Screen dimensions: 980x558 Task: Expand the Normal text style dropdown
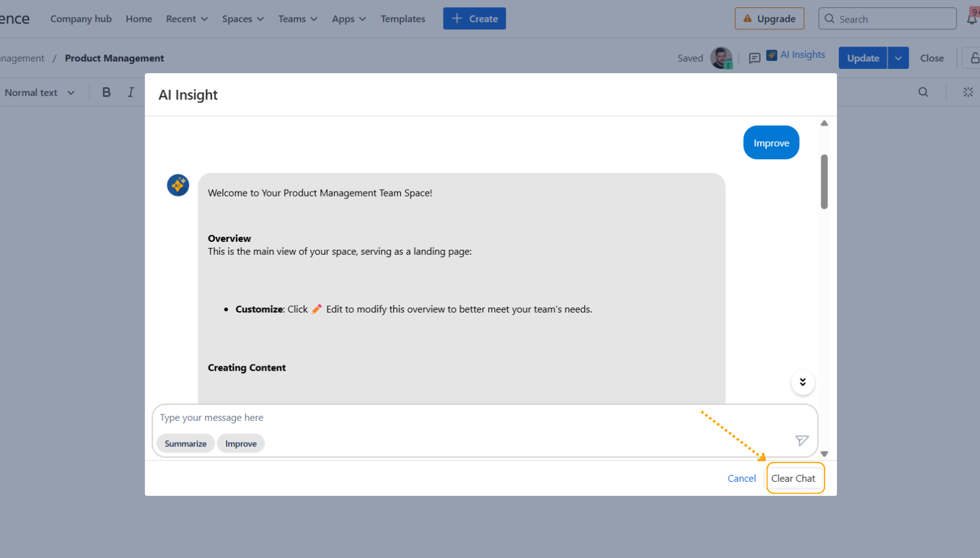tap(40, 92)
